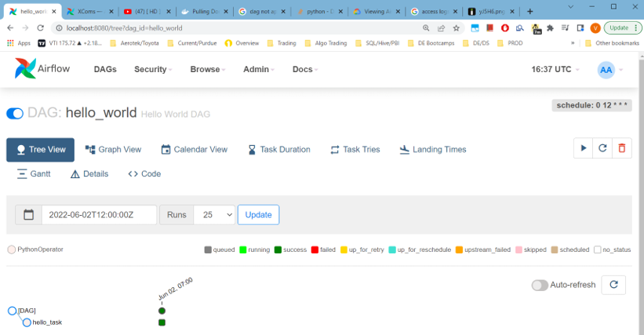Expand hidden bookmarks chevron
Image resolution: width=644 pixels, height=335 pixels.
pyautogui.click(x=573, y=43)
